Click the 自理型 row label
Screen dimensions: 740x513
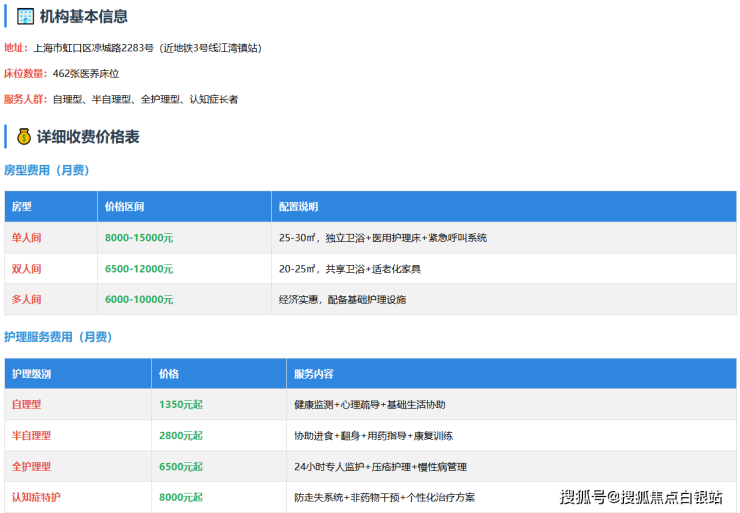point(27,404)
